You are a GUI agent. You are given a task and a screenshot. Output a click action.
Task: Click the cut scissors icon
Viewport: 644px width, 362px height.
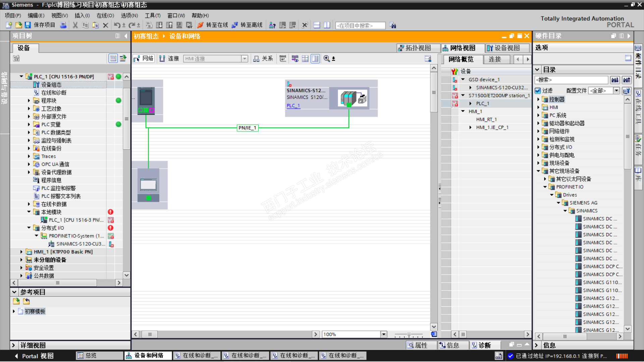(x=75, y=25)
